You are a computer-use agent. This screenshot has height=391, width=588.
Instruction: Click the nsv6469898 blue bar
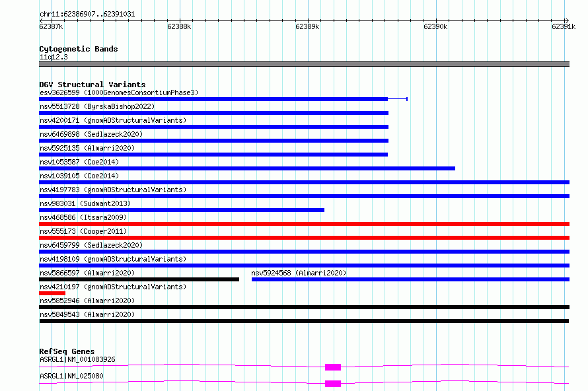pyautogui.click(x=214, y=141)
